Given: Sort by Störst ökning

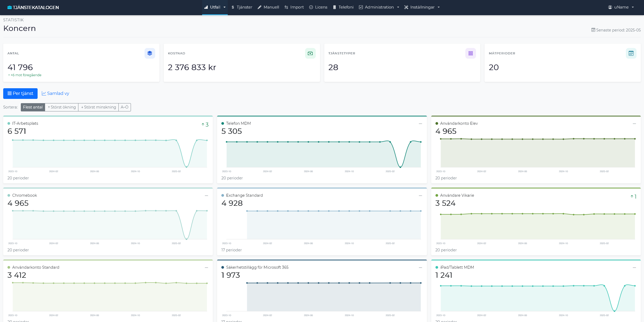Looking at the screenshot, I should (62, 107).
